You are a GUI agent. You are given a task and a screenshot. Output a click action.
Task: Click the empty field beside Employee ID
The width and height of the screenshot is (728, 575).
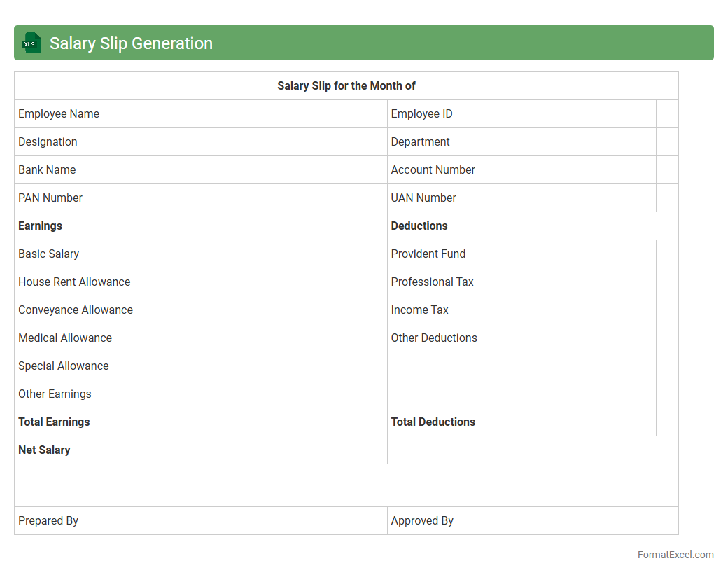pyautogui.click(x=666, y=114)
